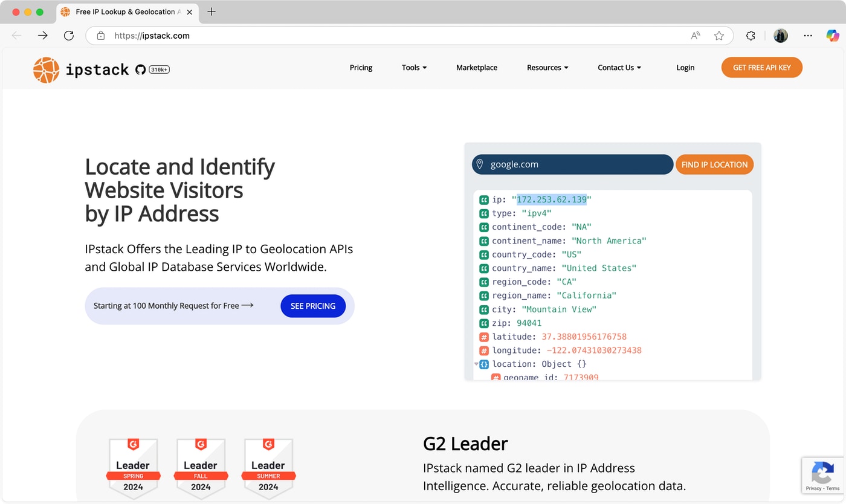Viewport: 846px width, 504px height.
Task: Expand the Contact Us dropdown menu
Action: coord(619,68)
